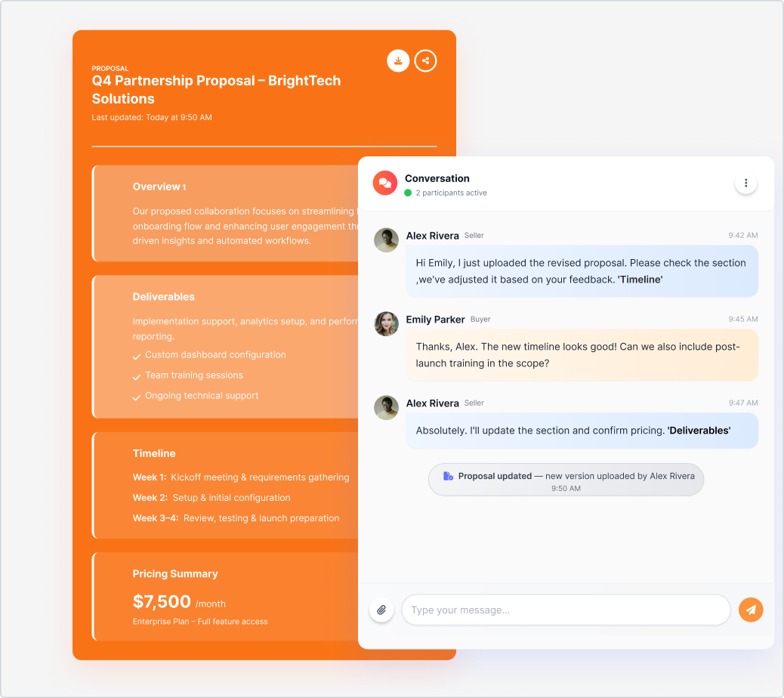Click the 9:45 AM message timestamp
This screenshot has height=698, width=784.
click(x=743, y=319)
